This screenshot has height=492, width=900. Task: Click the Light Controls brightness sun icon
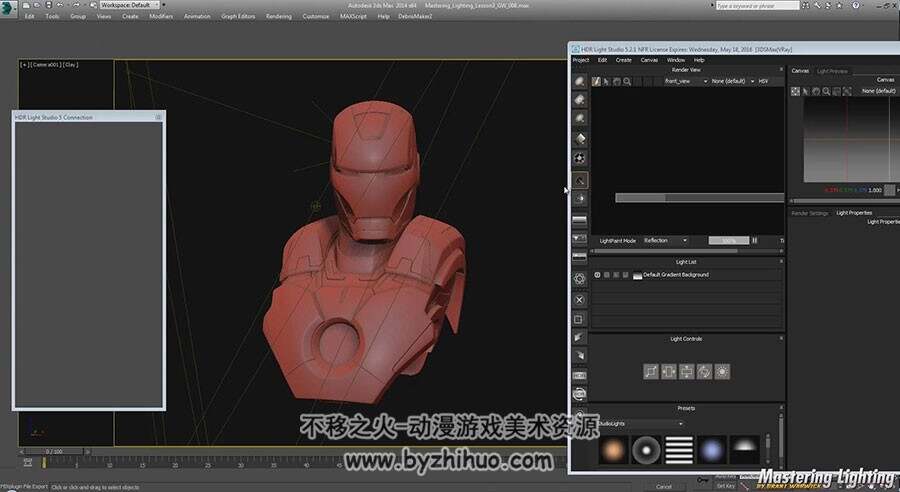(722, 371)
